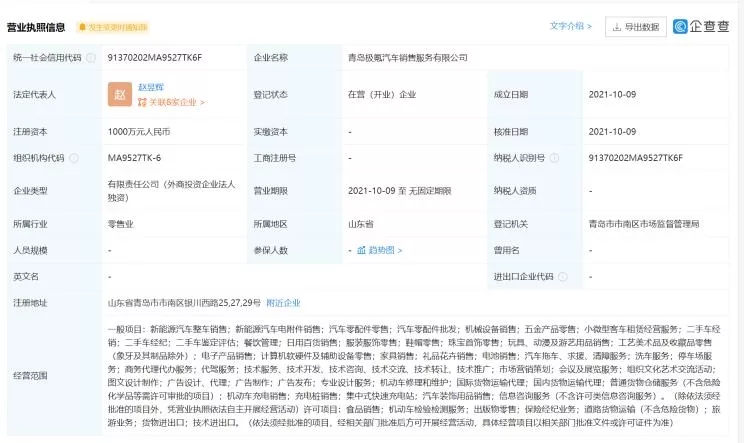Open legal representative 赵昱辉 profile
The height and width of the screenshot is (443, 744).
pos(152,87)
